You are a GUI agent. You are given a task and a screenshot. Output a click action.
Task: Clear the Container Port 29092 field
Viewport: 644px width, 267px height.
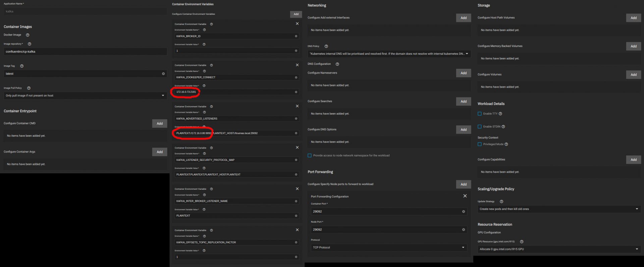click(x=464, y=212)
